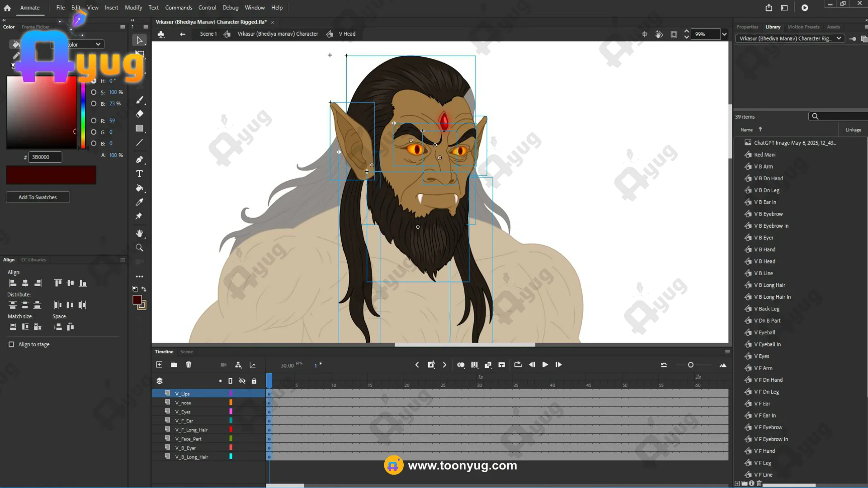868x488 pixels.
Task: Open library document selector dropdown
Action: [x=839, y=38]
